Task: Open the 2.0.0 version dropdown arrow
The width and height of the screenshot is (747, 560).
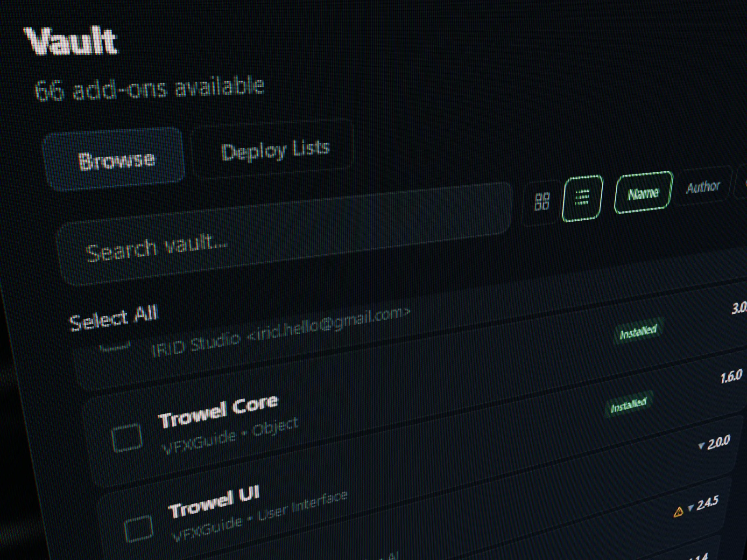Action: pyautogui.click(x=701, y=446)
